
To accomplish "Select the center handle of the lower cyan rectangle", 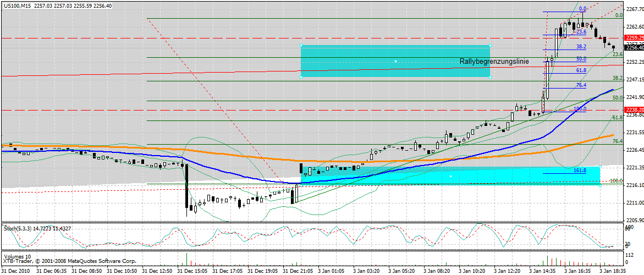I will (x=450, y=176).
